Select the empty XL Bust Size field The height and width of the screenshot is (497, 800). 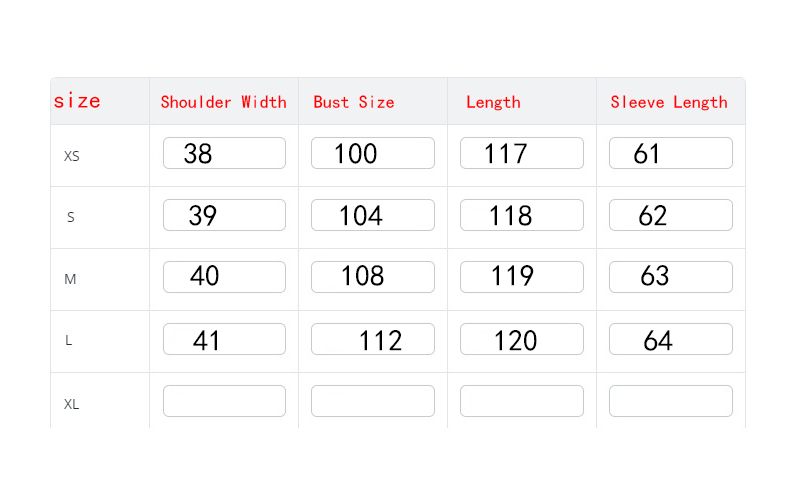click(x=373, y=401)
